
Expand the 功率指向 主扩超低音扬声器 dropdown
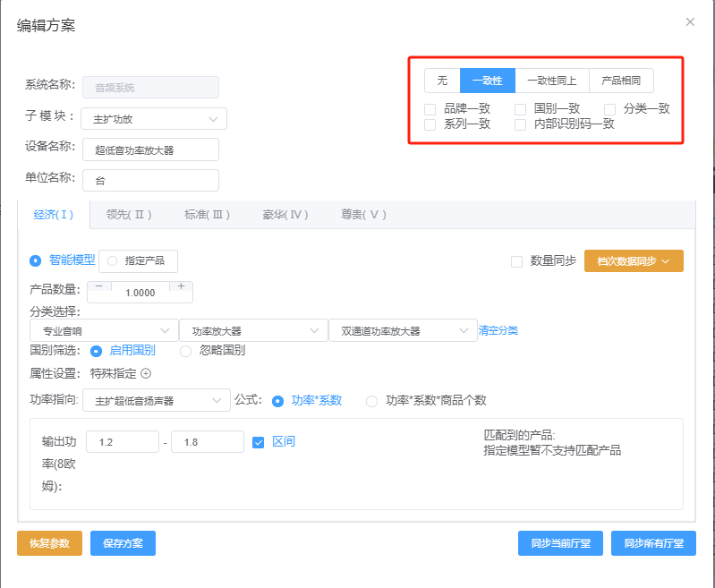pos(156,401)
